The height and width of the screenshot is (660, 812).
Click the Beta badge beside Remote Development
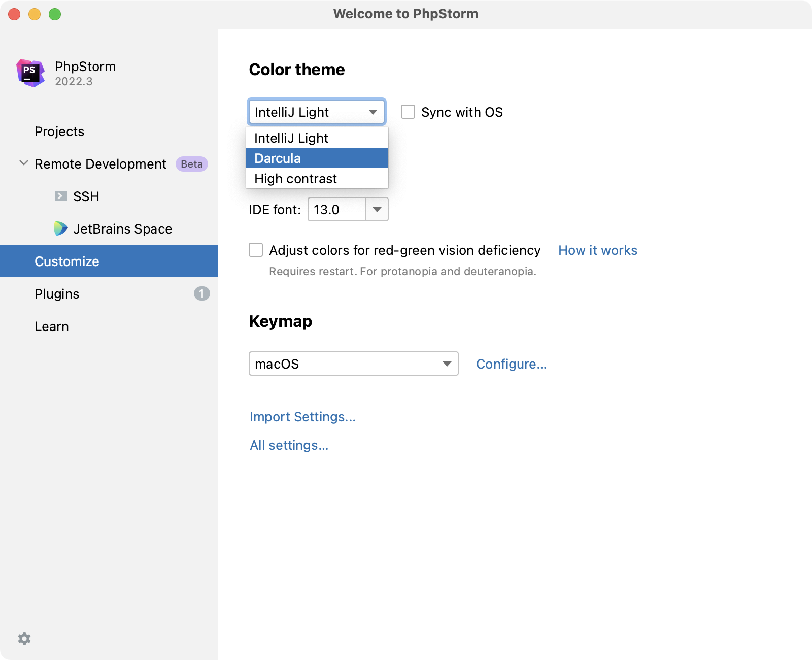coord(191,164)
